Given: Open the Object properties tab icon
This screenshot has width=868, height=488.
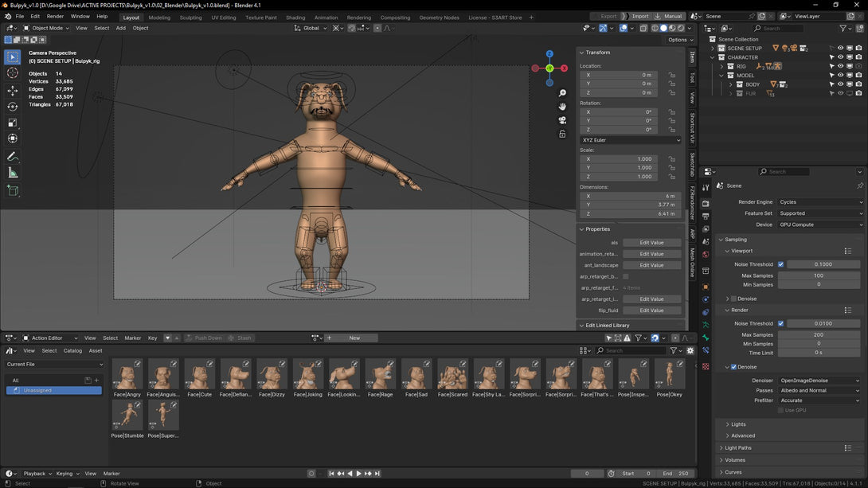Looking at the screenshot, I should coord(706,287).
